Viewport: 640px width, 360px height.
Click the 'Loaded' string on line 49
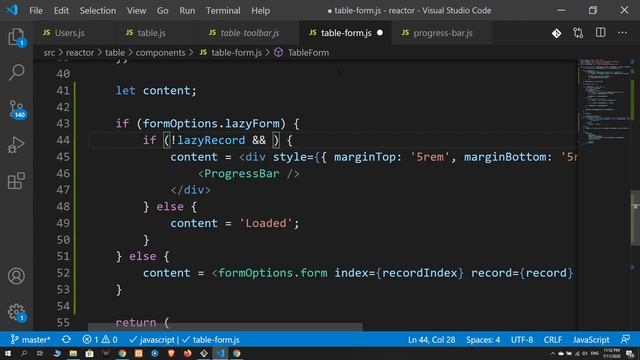pyautogui.click(x=266, y=223)
